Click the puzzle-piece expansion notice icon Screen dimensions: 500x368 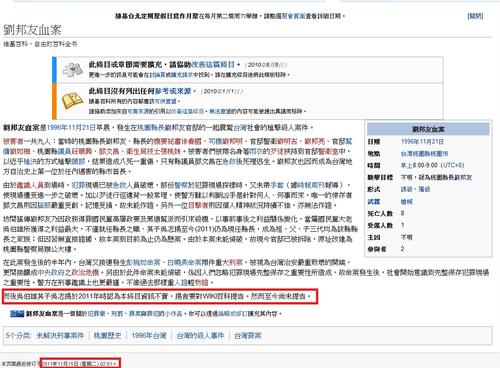point(73,69)
